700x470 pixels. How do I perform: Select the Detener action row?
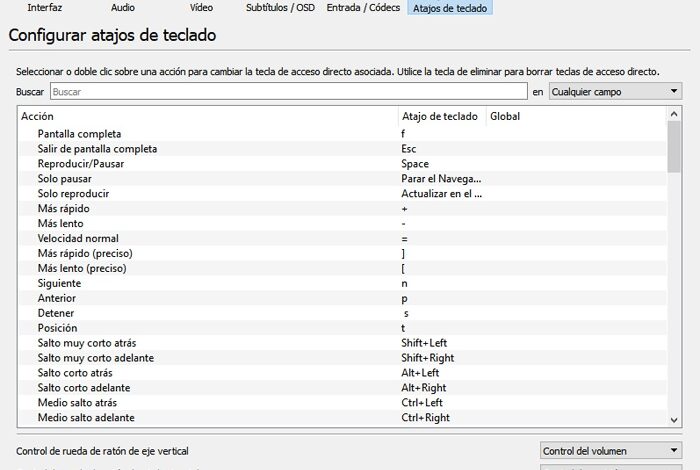[x=58, y=313]
